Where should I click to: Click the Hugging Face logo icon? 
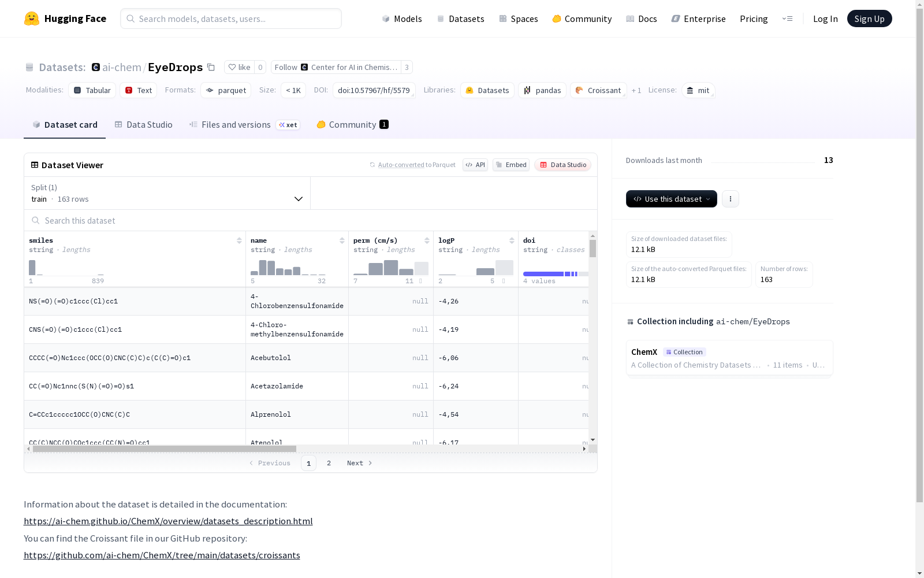[x=32, y=18]
